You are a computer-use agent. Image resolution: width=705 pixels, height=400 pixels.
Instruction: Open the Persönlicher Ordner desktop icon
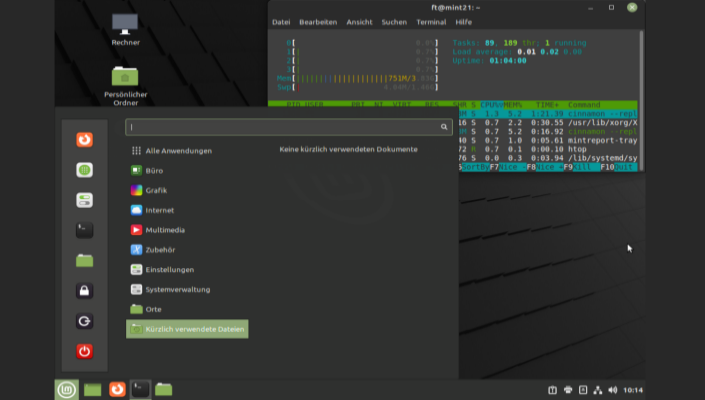[125, 86]
